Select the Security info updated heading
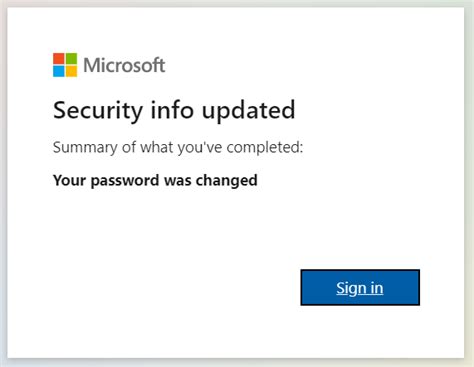The image size is (474, 367). (174, 111)
